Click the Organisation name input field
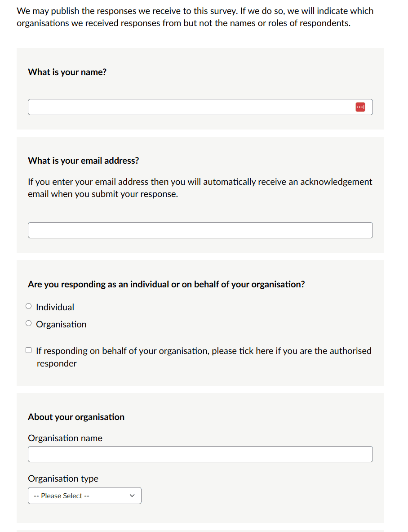This screenshot has height=532, width=408. [x=200, y=454]
